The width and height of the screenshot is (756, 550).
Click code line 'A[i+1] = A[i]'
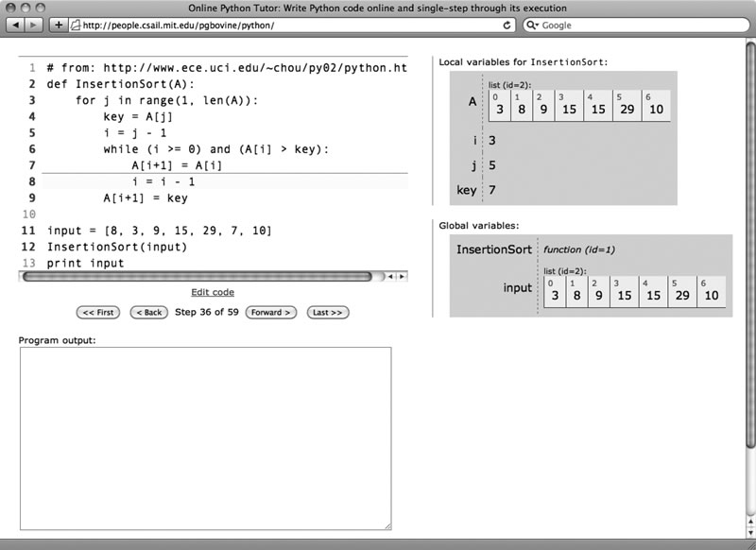pos(177,165)
